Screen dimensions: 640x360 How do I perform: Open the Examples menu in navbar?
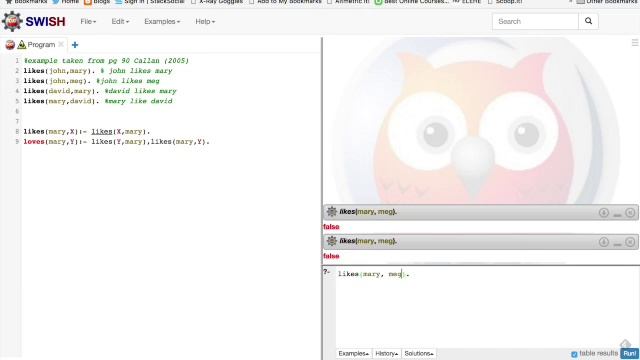tap(162, 21)
